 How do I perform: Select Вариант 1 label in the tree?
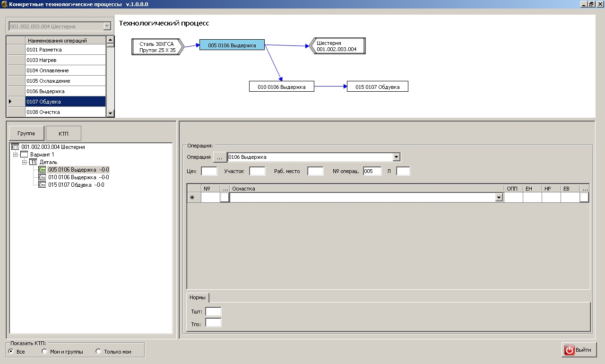pos(42,155)
